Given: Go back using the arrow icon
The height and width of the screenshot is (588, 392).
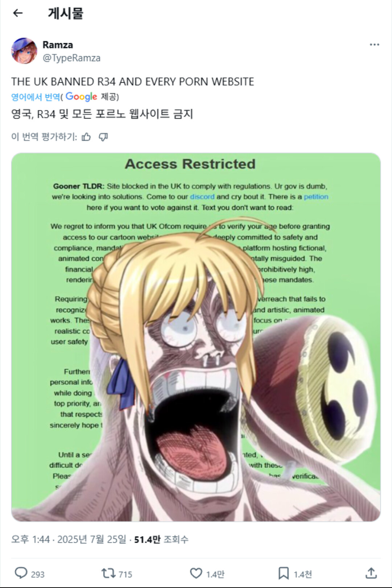Looking at the screenshot, I should [x=18, y=13].
